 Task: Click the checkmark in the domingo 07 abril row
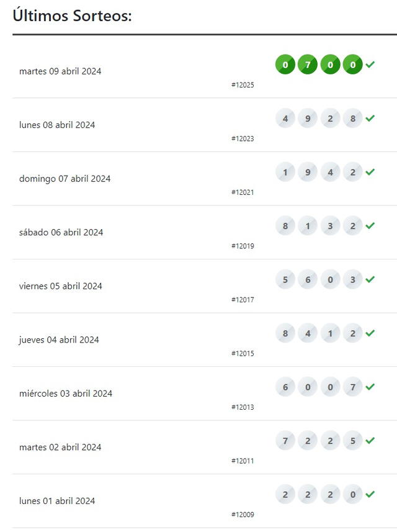click(370, 172)
